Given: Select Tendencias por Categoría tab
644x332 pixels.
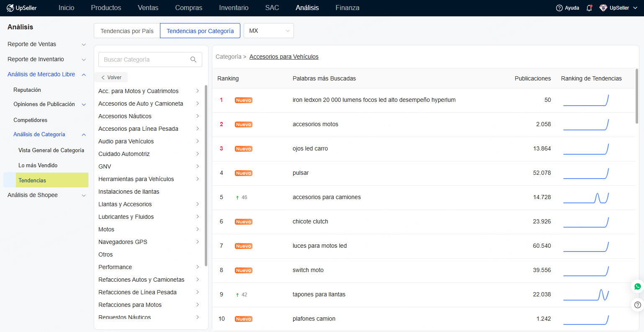Looking at the screenshot, I should (x=200, y=31).
